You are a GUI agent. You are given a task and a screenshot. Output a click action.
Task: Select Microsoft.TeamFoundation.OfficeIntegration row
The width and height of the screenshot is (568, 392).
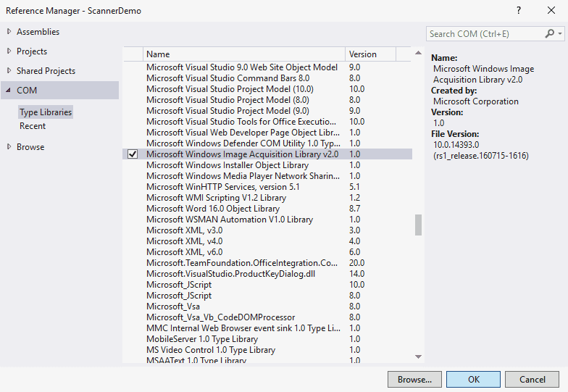pos(267,262)
